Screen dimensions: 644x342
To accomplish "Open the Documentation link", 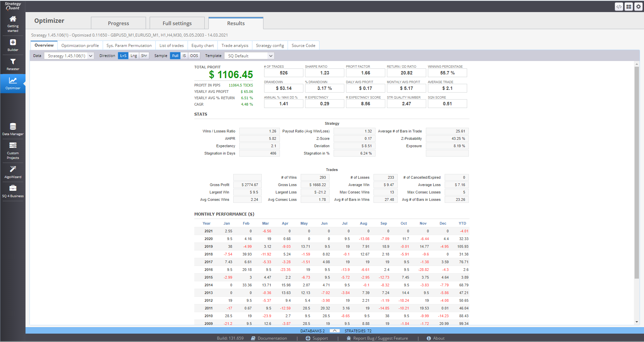I will click(x=272, y=338).
